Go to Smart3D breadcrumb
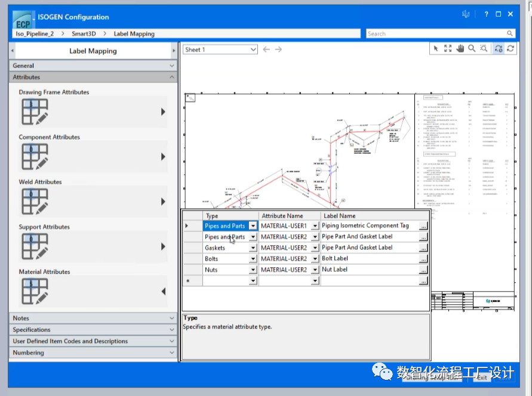This screenshot has width=532, height=396. [x=84, y=34]
